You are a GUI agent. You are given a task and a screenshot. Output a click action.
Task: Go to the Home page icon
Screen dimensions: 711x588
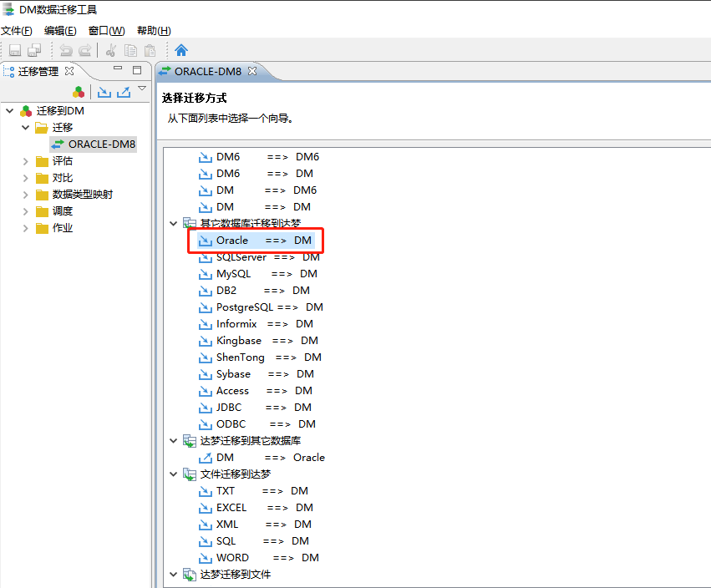click(181, 50)
